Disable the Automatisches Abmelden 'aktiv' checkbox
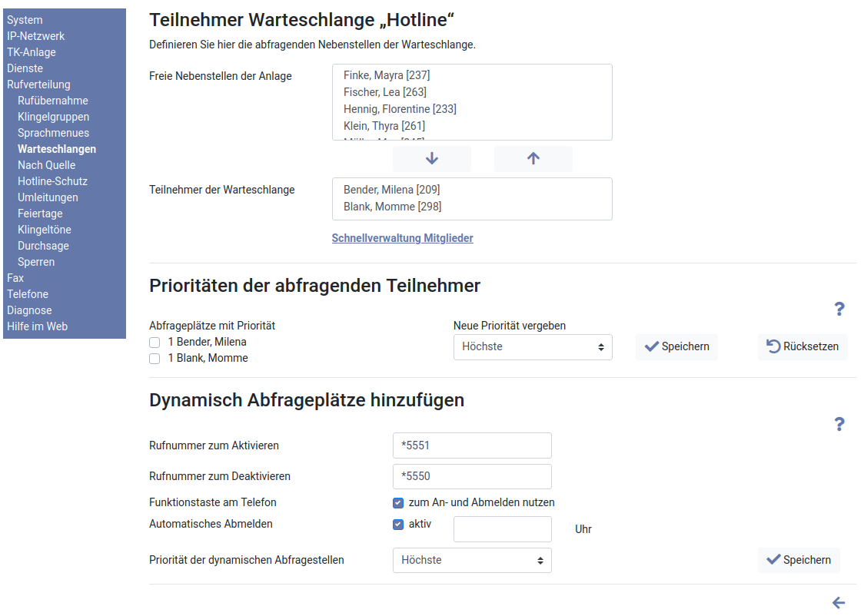 [398, 525]
